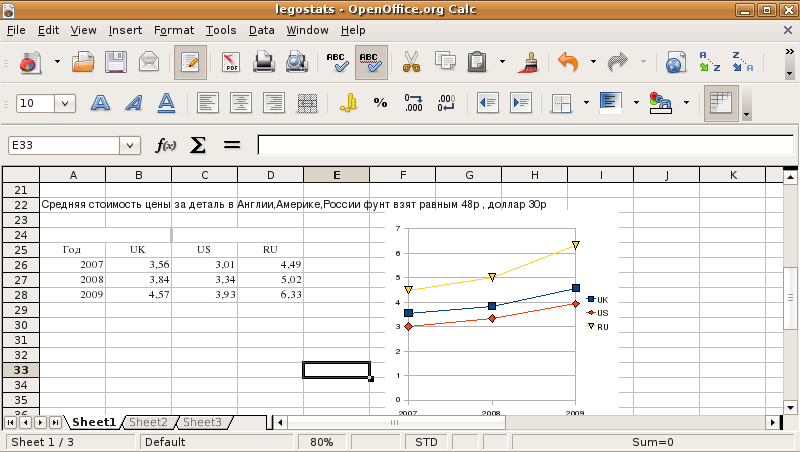800x452 pixels.
Task: Toggle Italic formatting
Action: click(134, 104)
